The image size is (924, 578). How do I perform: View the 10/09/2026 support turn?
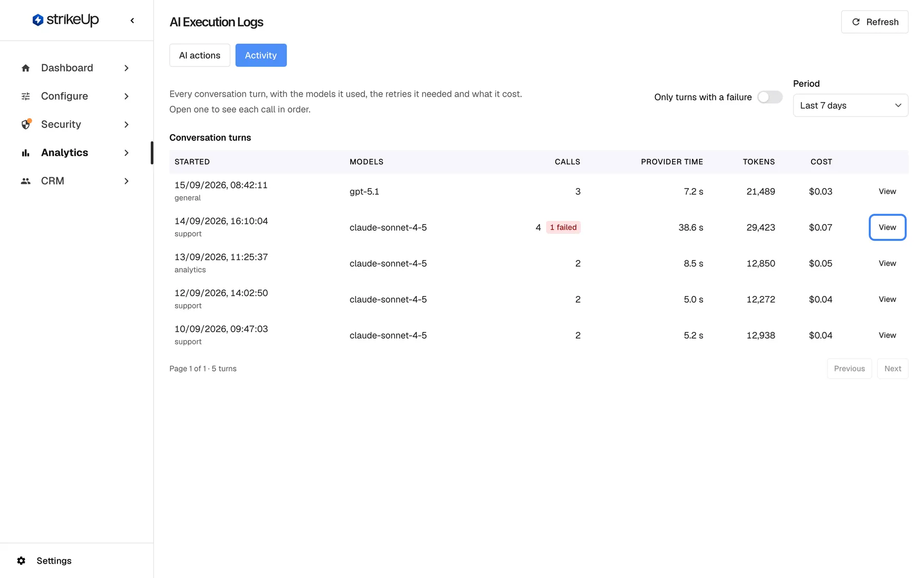click(887, 335)
